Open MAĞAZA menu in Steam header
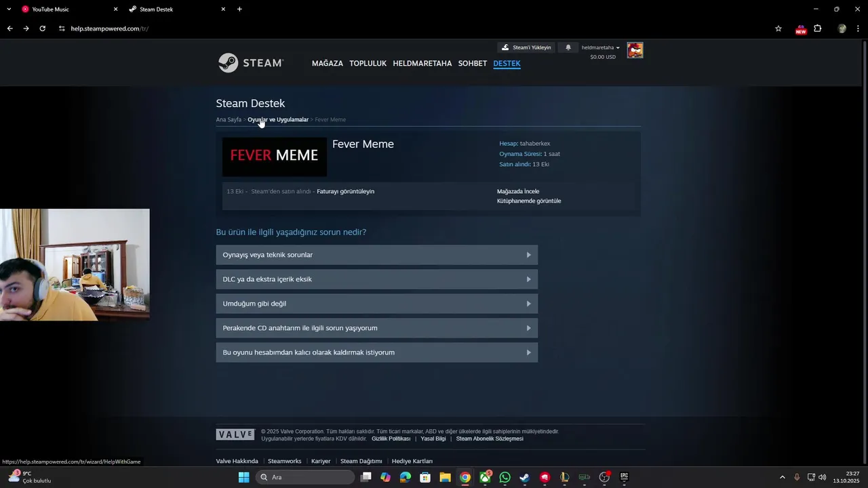Viewport: 868px width, 488px height. (x=328, y=63)
